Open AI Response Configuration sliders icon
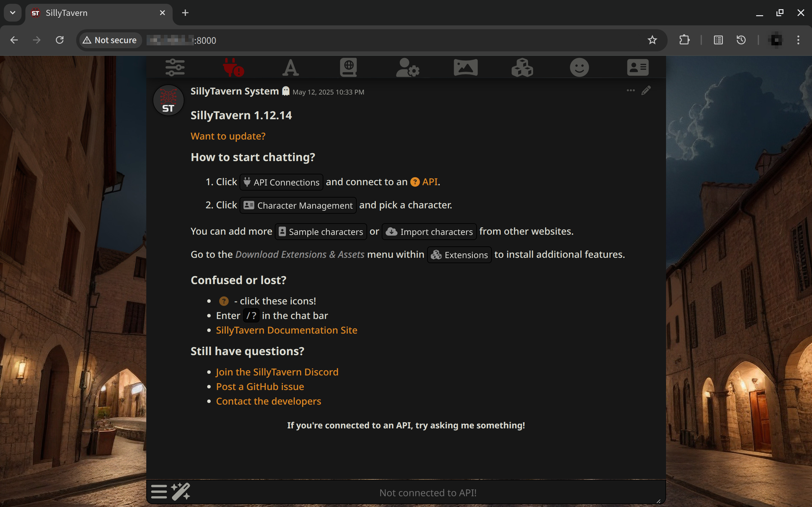Image resolution: width=812 pixels, height=507 pixels. (175, 68)
